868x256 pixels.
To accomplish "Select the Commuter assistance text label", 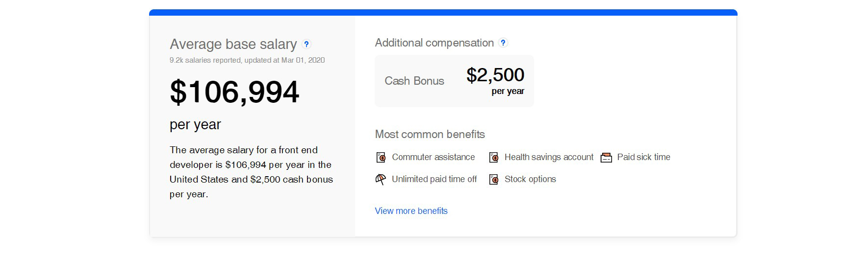I will coord(433,157).
